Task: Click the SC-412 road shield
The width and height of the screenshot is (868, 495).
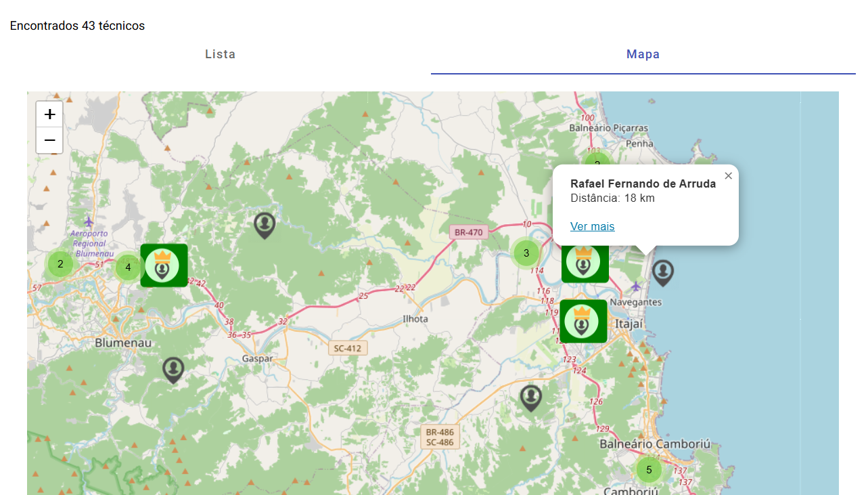Action: pyautogui.click(x=348, y=348)
